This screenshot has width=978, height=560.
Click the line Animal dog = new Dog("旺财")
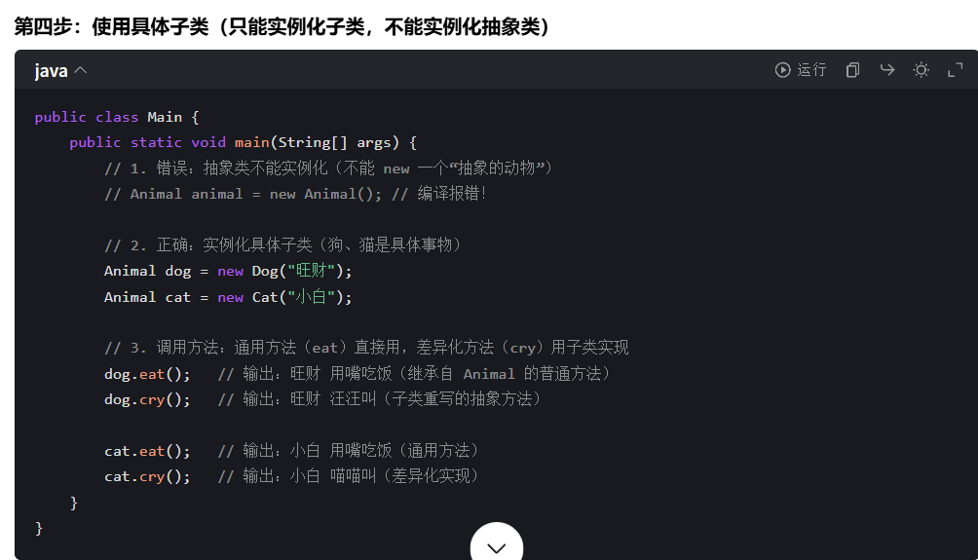click(x=228, y=272)
